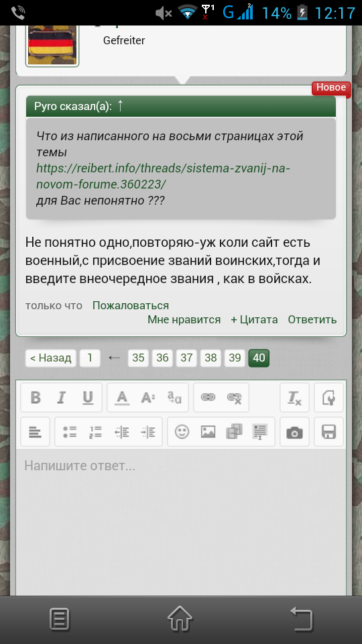Insert a hyperlink with the link icon
Viewport: 362px width, 644px height.
208,397
